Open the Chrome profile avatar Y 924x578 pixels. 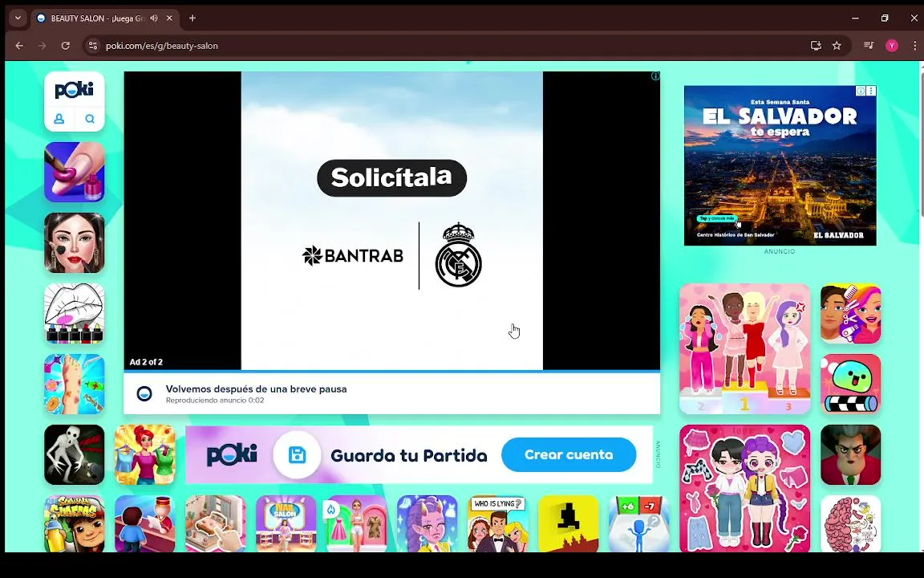pos(892,46)
